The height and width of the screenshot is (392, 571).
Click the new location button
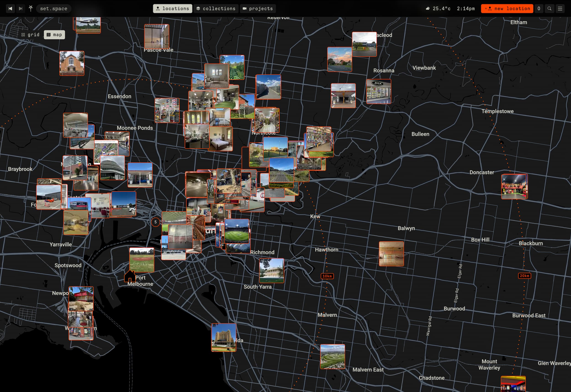click(x=507, y=9)
